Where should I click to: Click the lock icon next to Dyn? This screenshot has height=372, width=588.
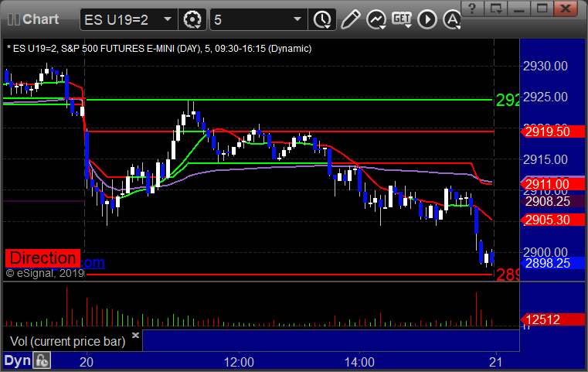(42, 360)
